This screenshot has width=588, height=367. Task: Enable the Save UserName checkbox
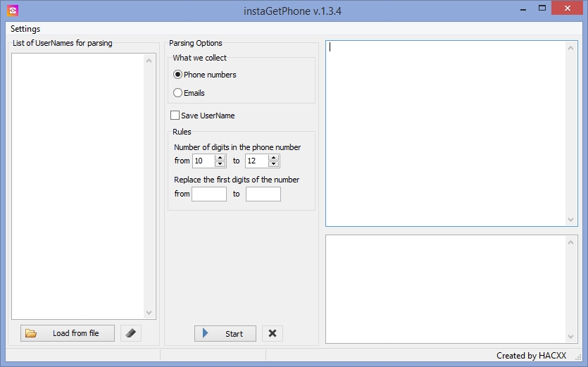[175, 116]
